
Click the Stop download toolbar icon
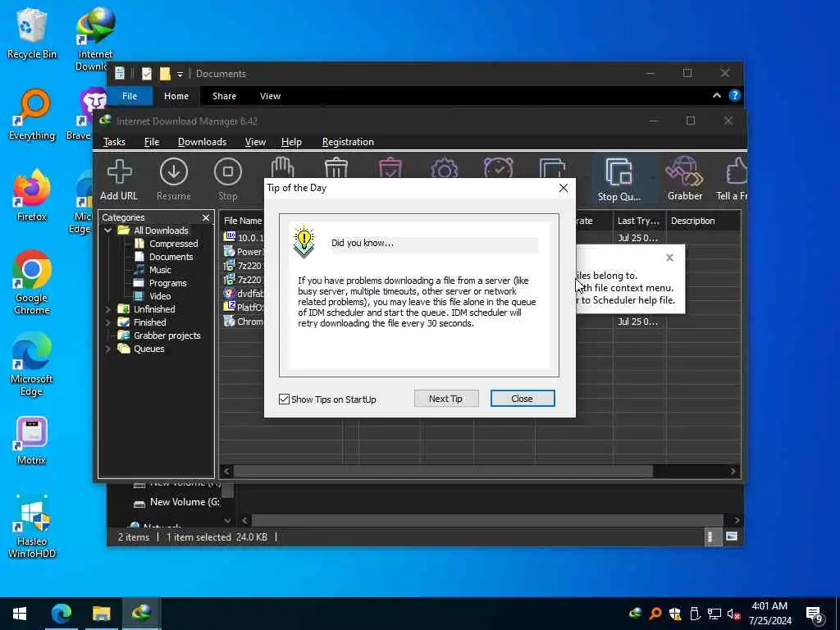228,180
